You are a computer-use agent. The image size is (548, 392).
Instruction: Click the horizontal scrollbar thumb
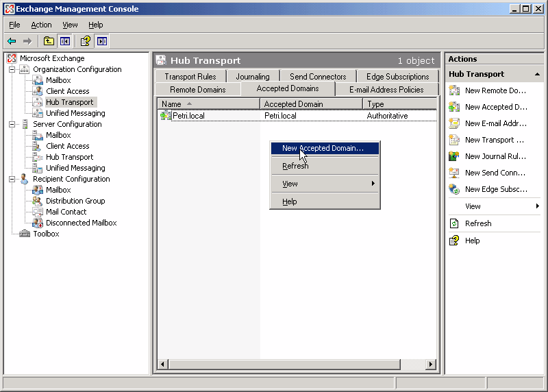(x=284, y=365)
